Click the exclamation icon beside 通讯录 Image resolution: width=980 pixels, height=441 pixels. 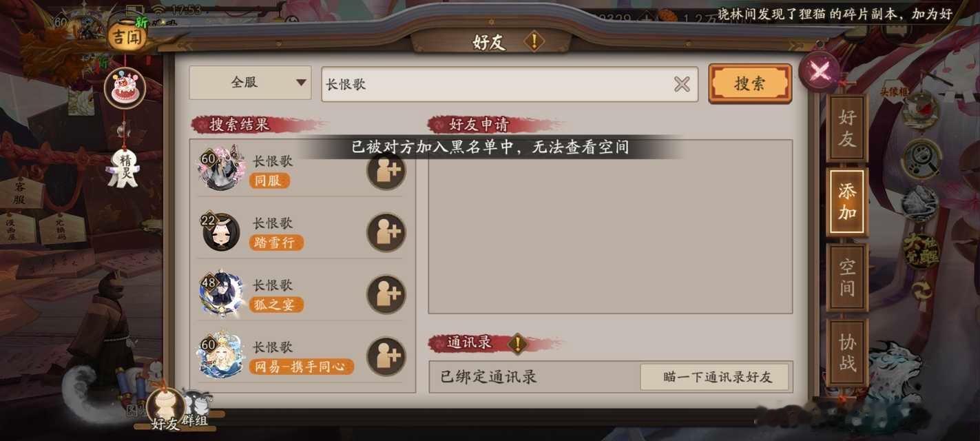(x=517, y=342)
